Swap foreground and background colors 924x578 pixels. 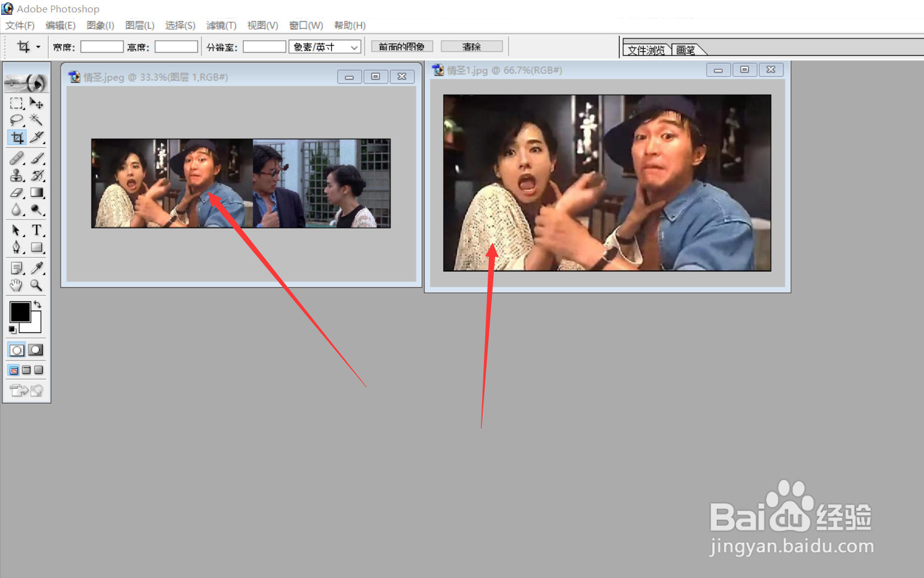(x=38, y=304)
